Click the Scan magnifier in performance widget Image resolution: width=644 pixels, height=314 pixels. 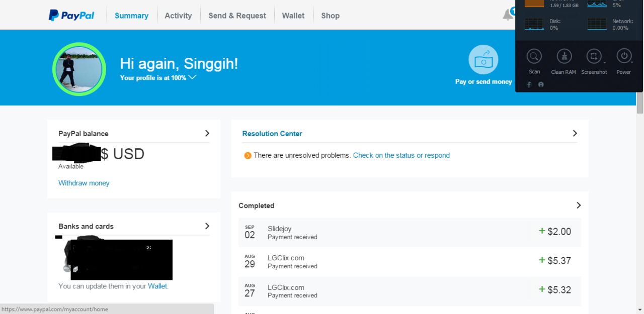click(x=534, y=56)
